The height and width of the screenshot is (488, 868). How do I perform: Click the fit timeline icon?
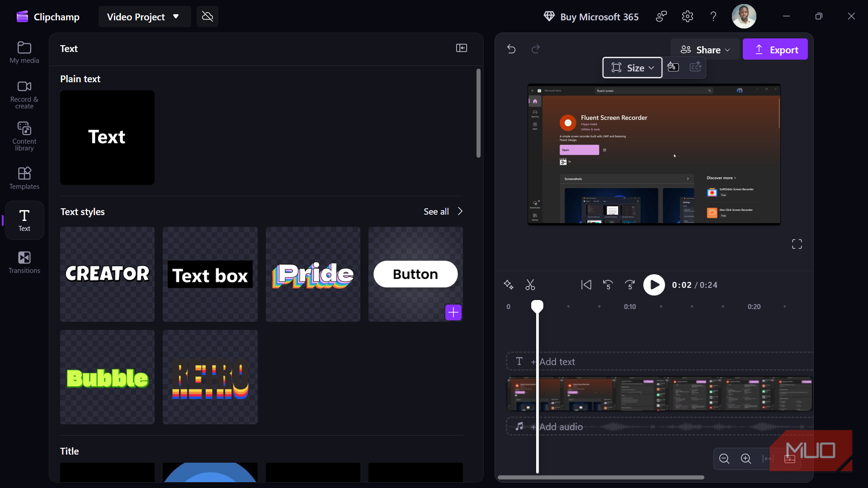coord(768,459)
